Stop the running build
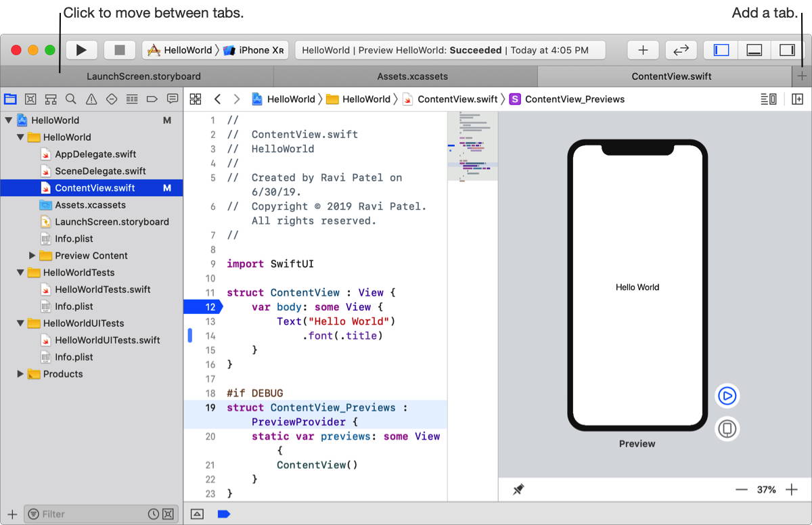Screen dimensions: 812x525 pyautogui.click(x=120, y=50)
